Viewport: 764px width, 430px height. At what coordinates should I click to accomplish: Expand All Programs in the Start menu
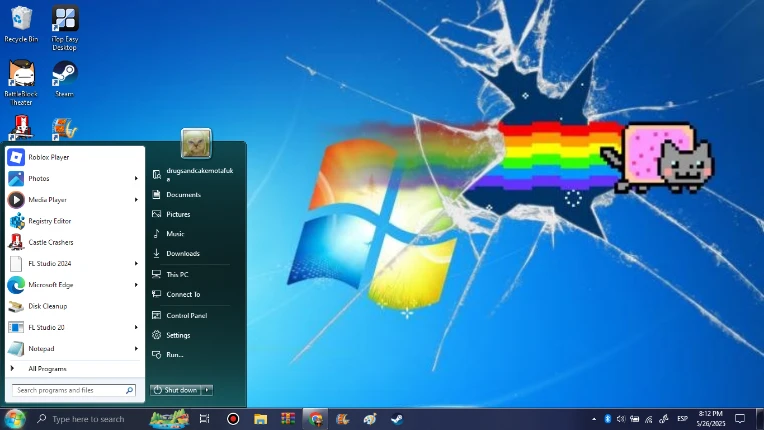(75, 369)
